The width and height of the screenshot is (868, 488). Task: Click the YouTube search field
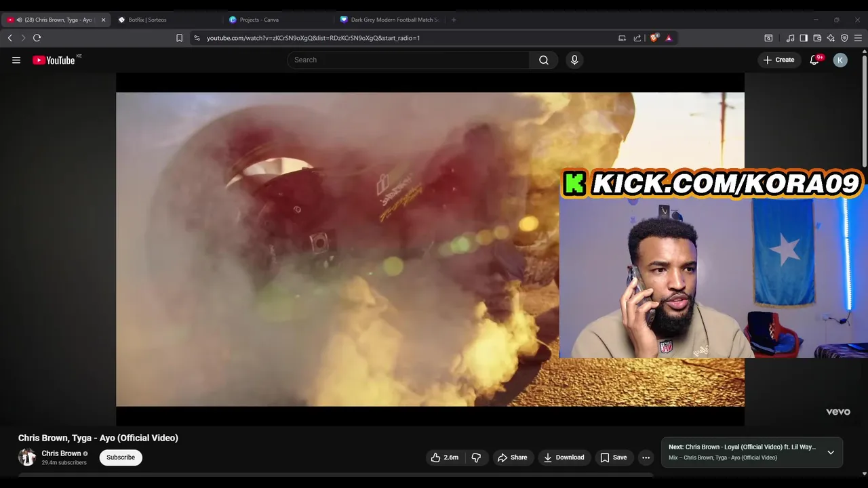408,60
